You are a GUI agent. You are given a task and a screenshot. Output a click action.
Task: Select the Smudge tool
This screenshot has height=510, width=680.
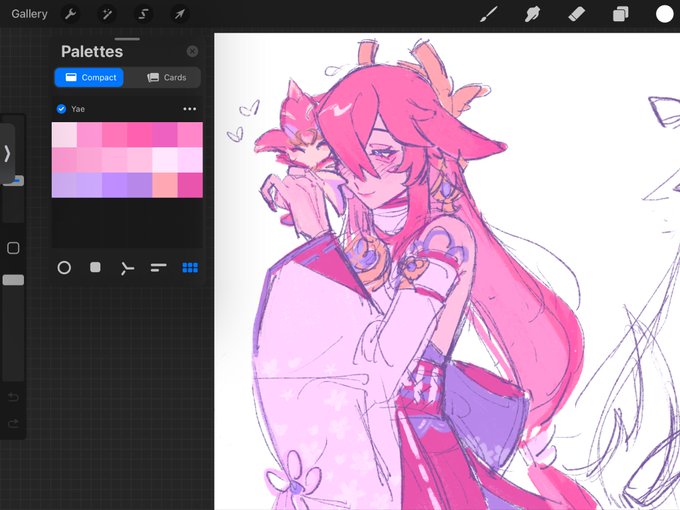coord(533,14)
